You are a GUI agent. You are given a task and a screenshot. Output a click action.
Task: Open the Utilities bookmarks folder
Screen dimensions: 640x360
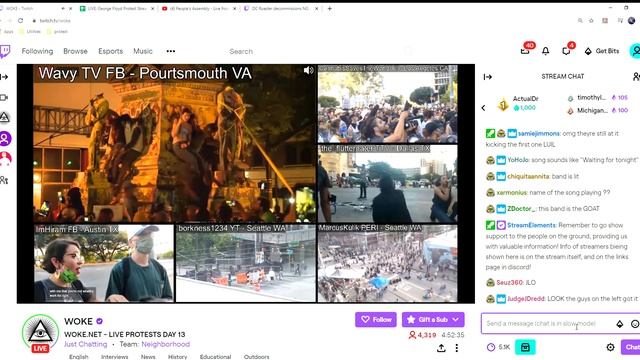tap(31, 31)
